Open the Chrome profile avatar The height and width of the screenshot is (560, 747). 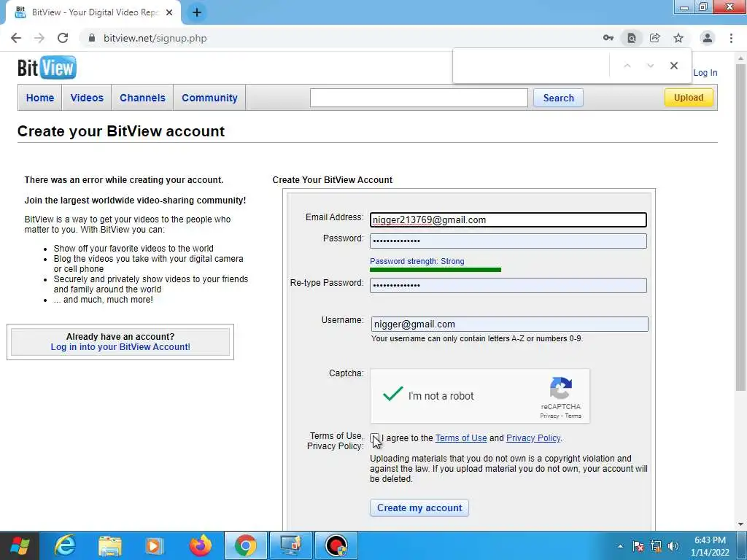click(708, 38)
